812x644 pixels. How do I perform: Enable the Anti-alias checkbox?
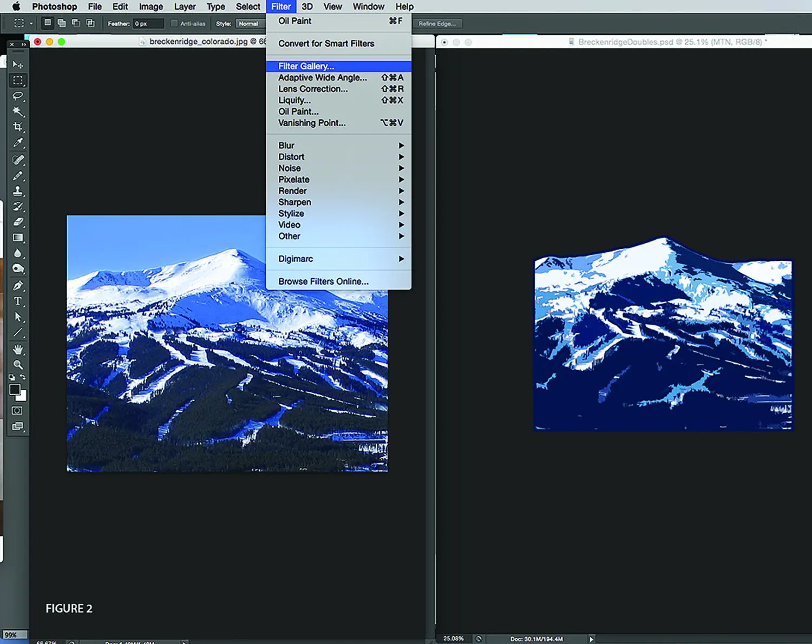point(174,23)
